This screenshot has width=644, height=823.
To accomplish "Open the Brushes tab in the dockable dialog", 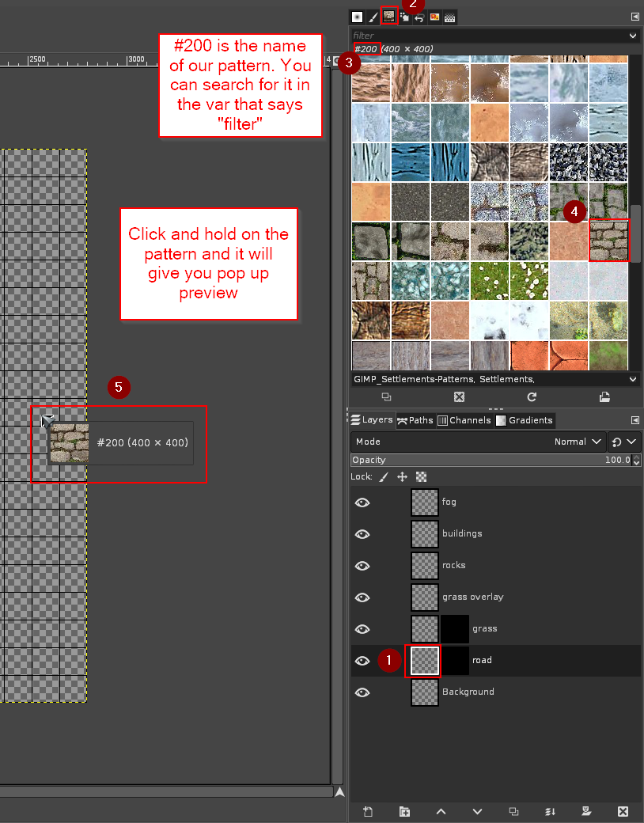I will point(357,17).
